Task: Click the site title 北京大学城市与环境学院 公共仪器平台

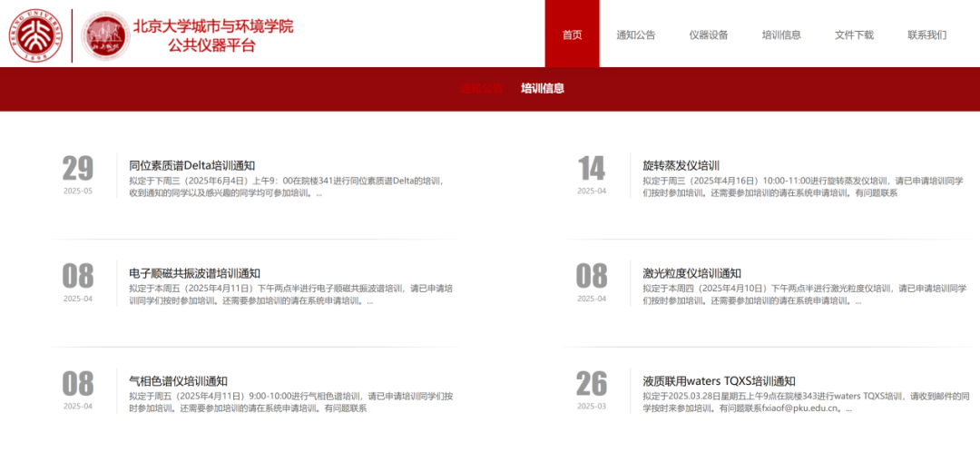Action: click(213, 35)
